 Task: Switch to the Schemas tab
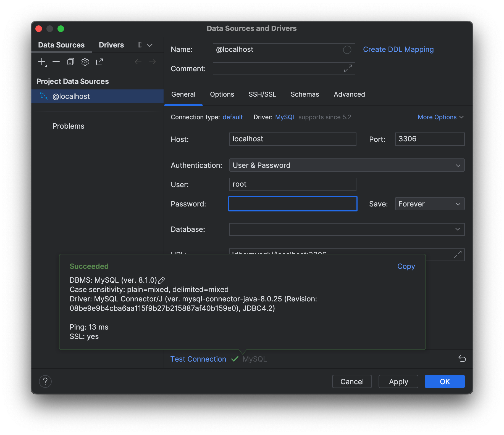305,94
